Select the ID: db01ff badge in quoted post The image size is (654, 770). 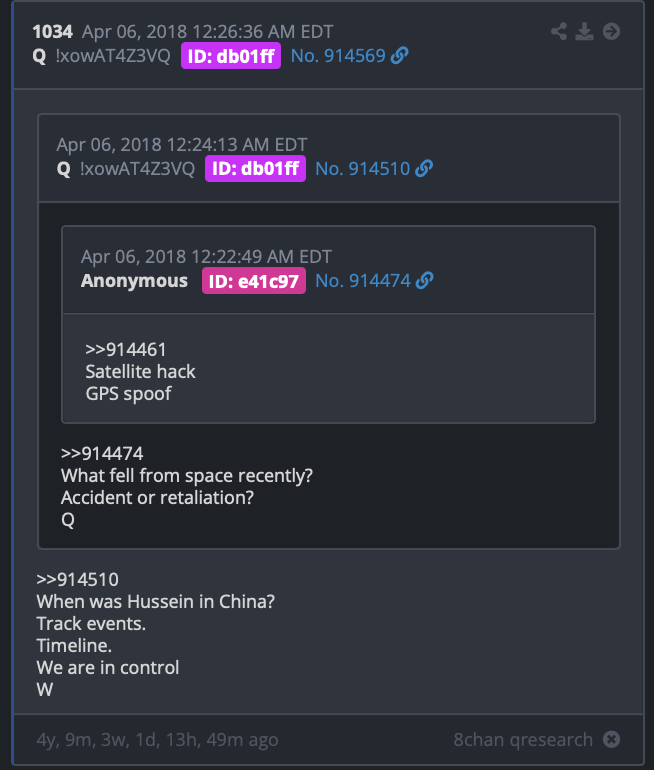(x=255, y=168)
